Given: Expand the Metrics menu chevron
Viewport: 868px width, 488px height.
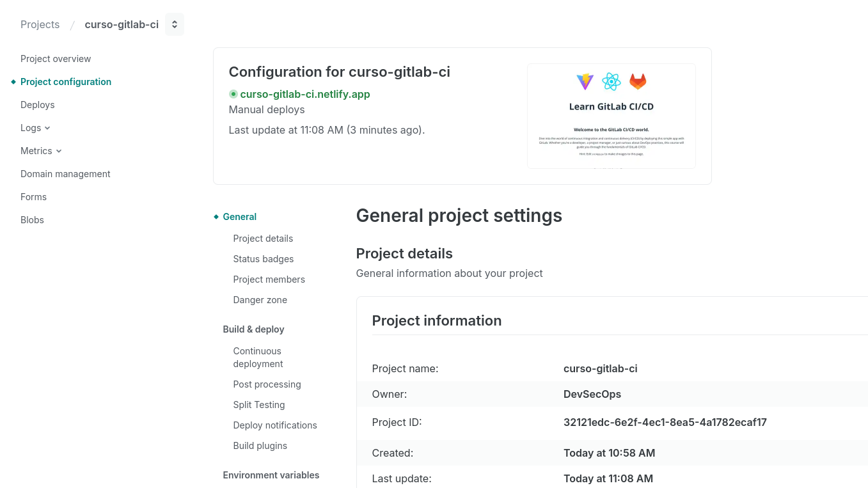Looking at the screenshot, I should click(x=59, y=151).
